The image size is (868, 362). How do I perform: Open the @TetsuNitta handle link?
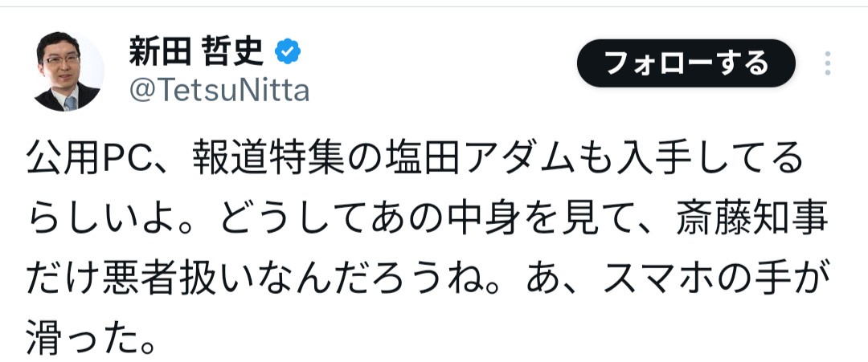click(x=219, y=91)
